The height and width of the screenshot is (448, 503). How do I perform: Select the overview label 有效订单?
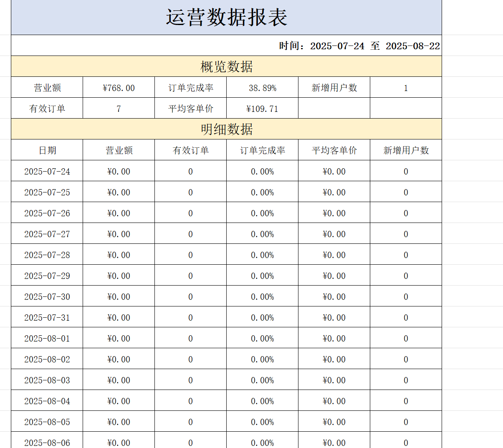click(47, 108)
